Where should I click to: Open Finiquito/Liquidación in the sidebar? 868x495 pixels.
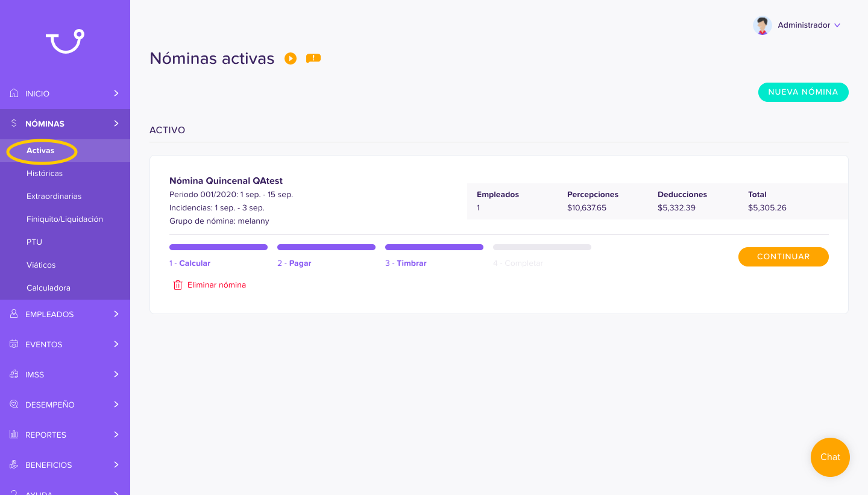pos(64,219)
